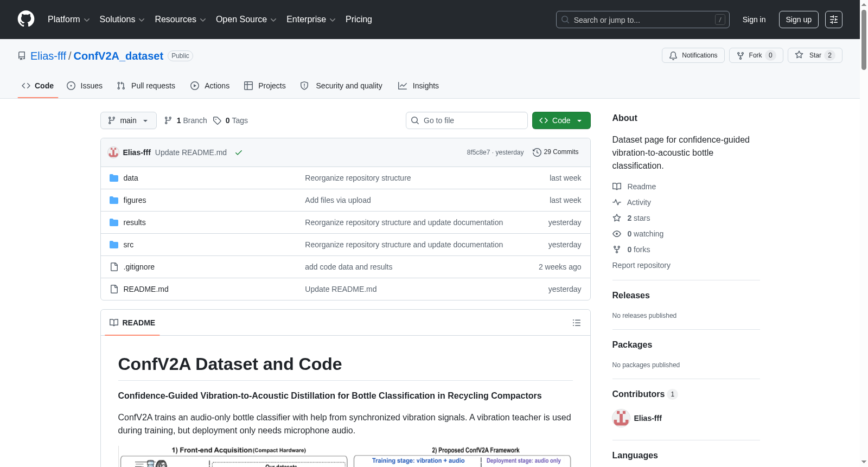Open the results folder name link
This screenshot has width=868, height=467.
pos(135,222)
